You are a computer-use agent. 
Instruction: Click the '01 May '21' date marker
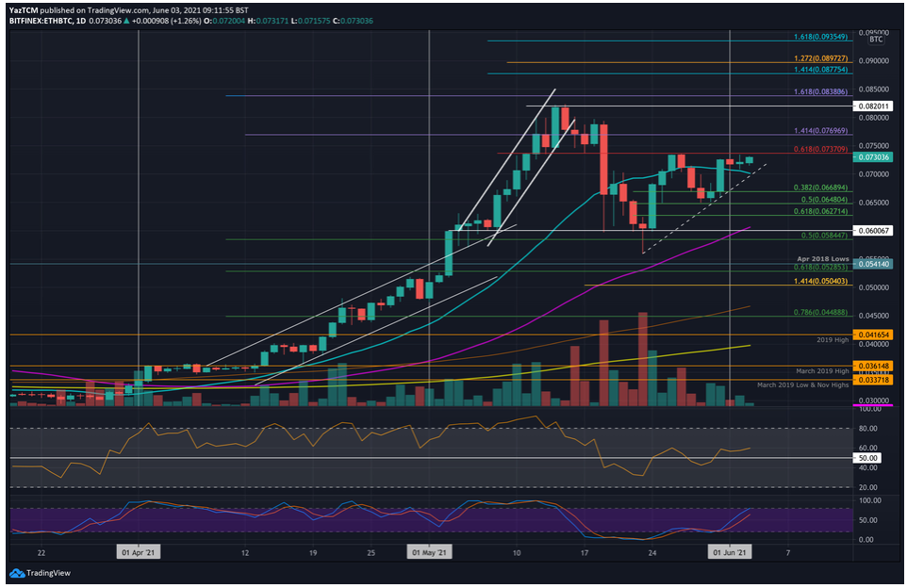(x=429, y=553)
